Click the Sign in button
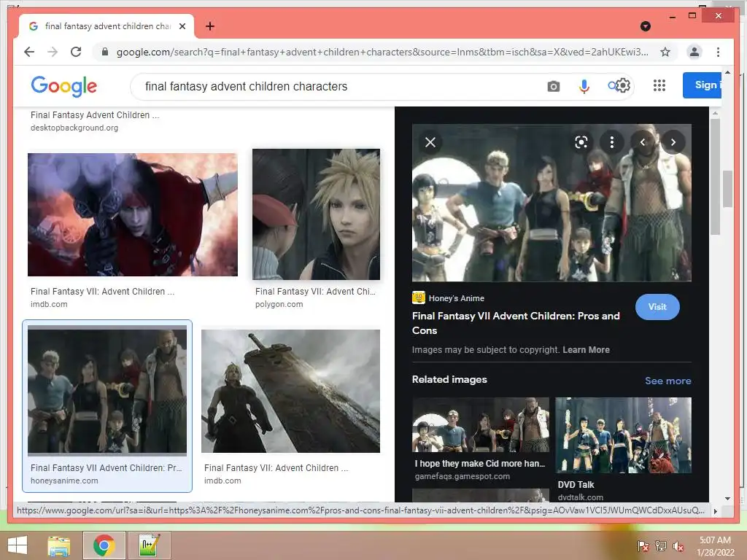The width and height of the screenshot is (747, 560). 702,85
